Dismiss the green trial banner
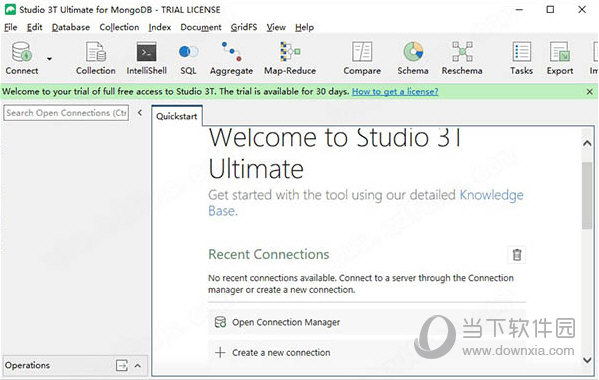The width and height of the screenshot is (599, 380). point(589,92)
